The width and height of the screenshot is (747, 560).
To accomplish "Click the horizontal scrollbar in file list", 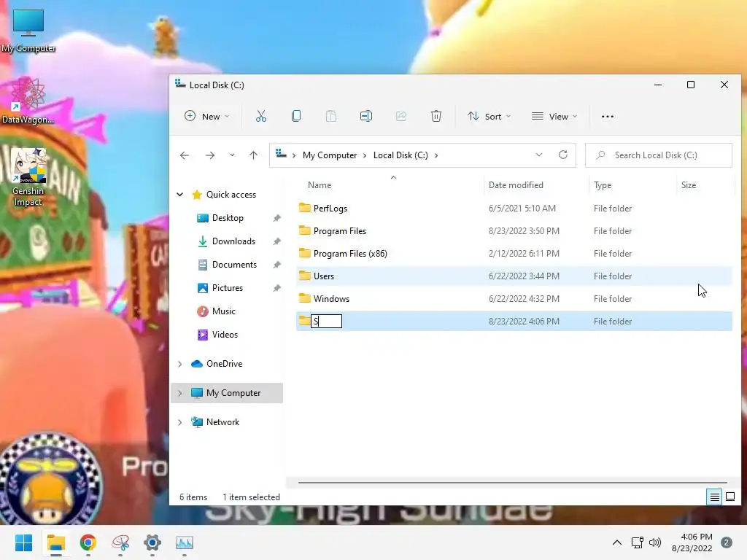I will (513, 483).
